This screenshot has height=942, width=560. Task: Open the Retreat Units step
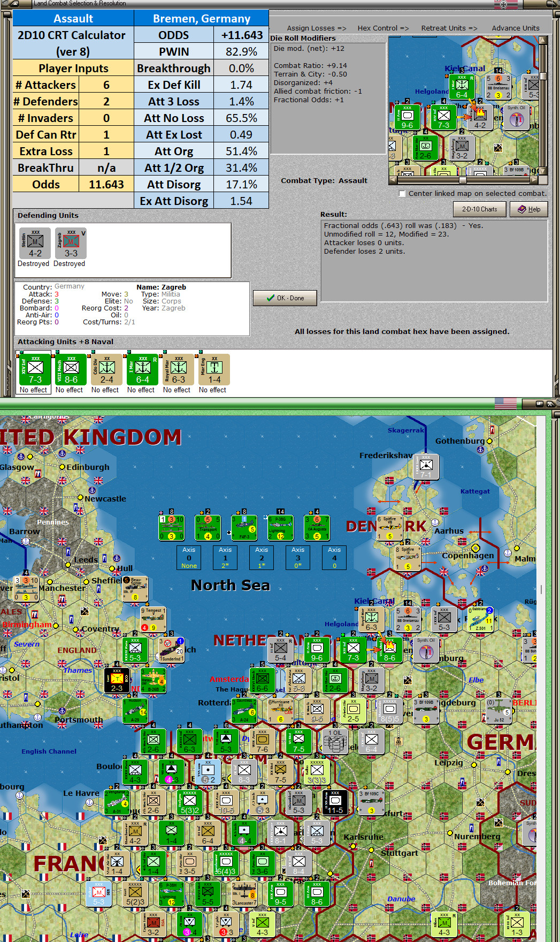point(449,28)
